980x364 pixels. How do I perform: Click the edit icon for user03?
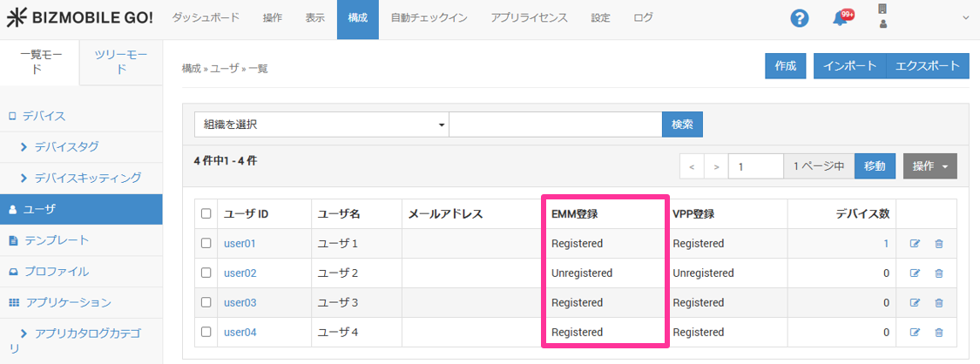click(915, 303)
